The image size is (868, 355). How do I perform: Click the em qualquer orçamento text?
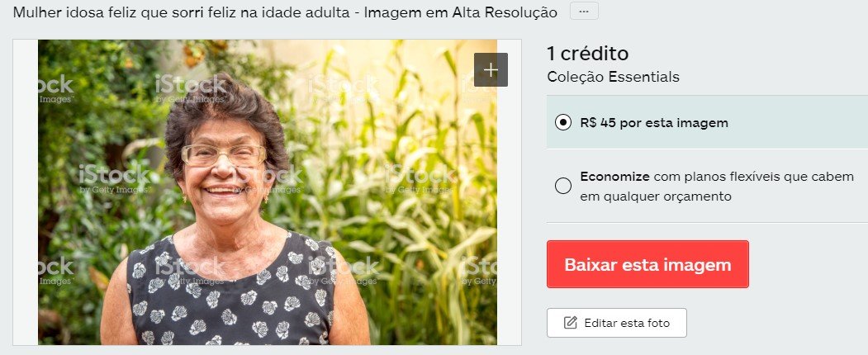pyautogui.click(x=656, y=196)
